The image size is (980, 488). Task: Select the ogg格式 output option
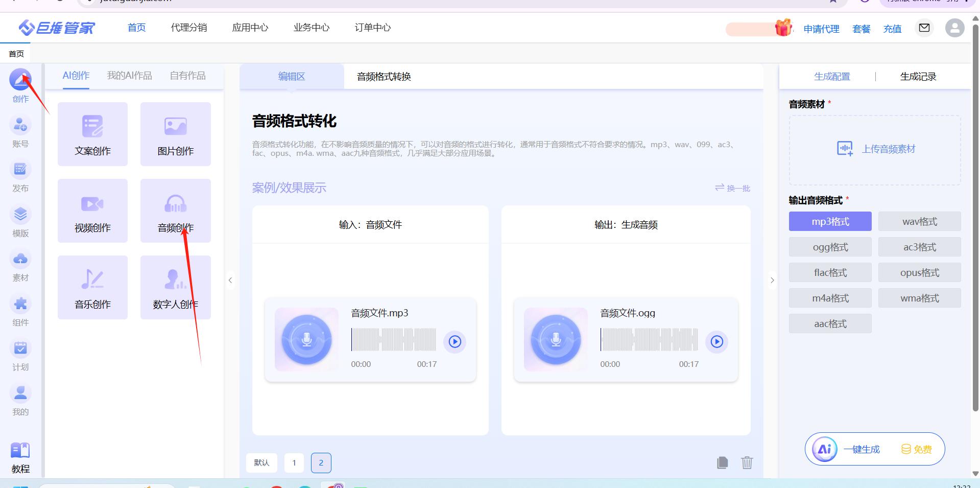[x=830, y=247]
